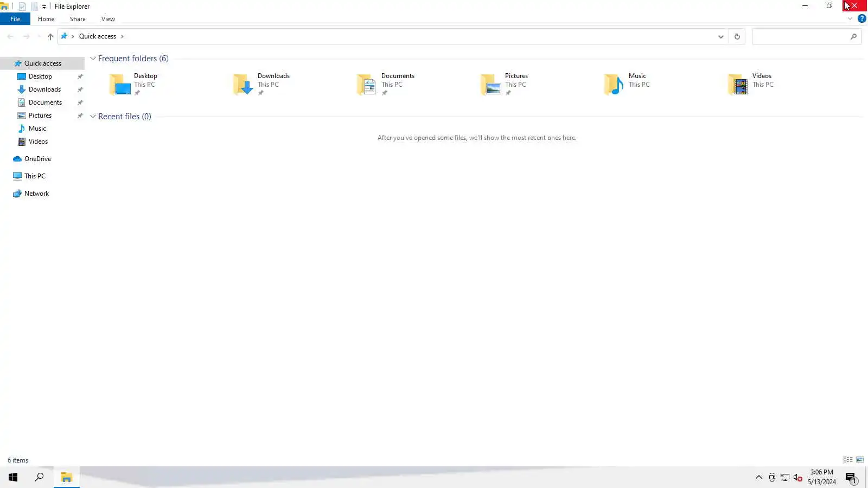Expand the chevron after Quick access in address bar

(x=122, y=36)
